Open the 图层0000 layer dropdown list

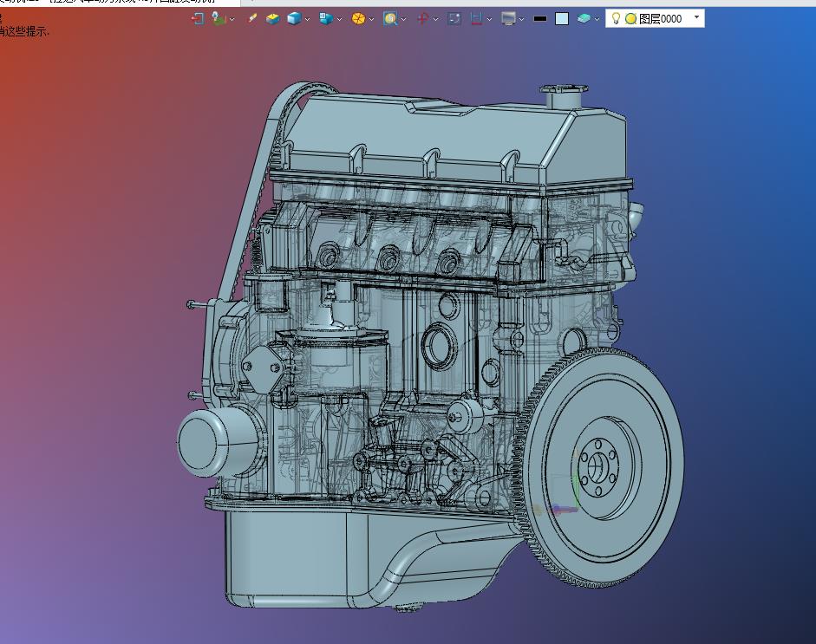pos(696,17)
